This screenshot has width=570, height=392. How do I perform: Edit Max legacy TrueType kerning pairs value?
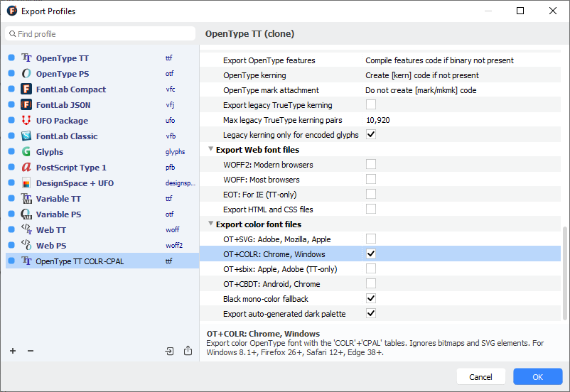tap(462, 120)
